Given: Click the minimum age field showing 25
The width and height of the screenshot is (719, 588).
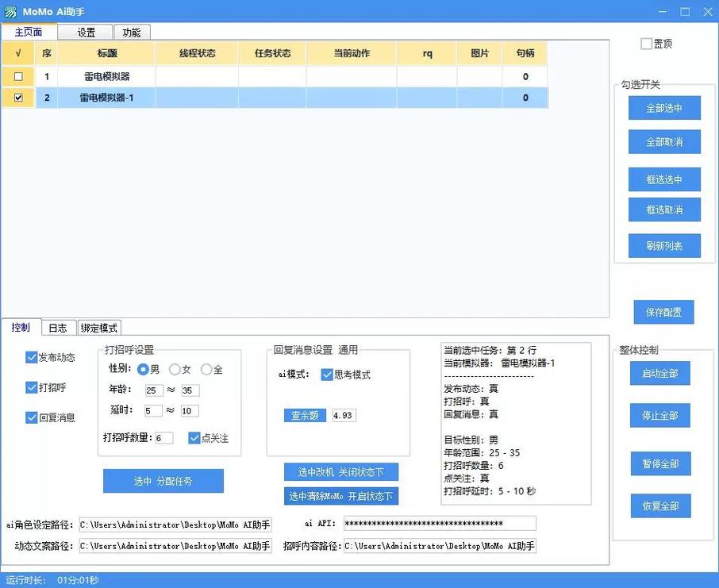Looking at the screenshot, I should click(154, 390).
